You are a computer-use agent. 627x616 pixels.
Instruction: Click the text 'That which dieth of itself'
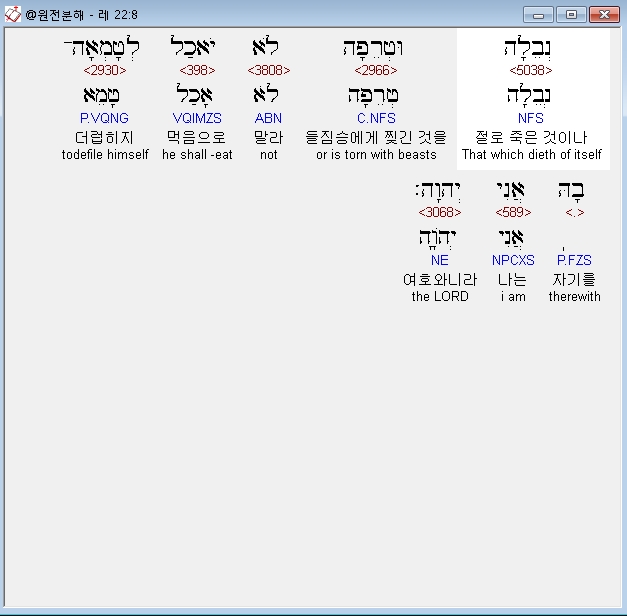point(531,154)
